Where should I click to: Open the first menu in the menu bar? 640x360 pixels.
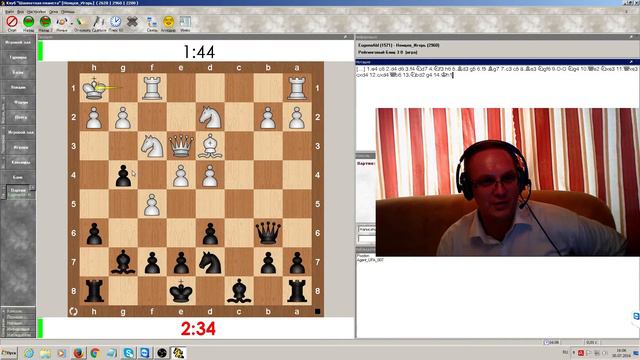click(9, 11)
